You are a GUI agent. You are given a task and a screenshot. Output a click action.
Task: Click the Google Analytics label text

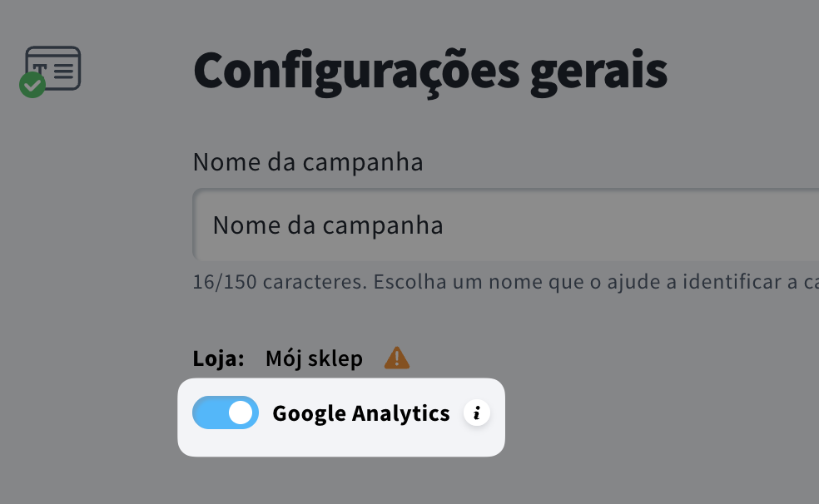[x=360, y=413]
